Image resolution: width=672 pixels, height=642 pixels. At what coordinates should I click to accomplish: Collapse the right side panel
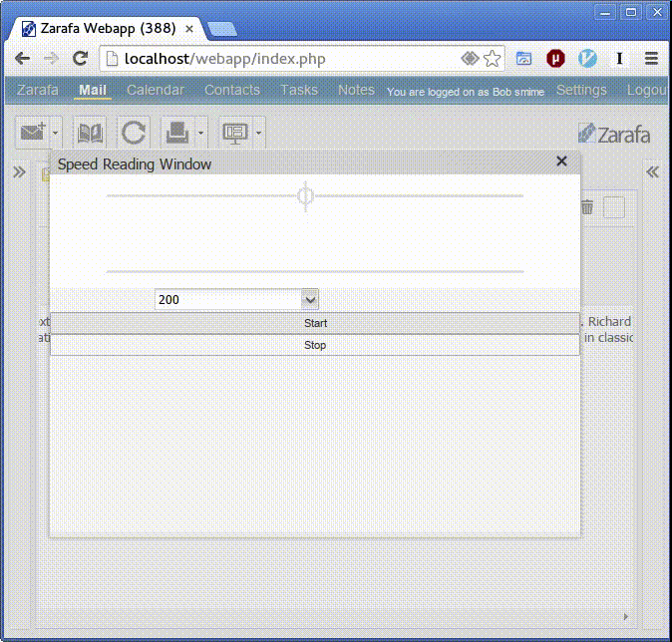[x=652, y=172]
